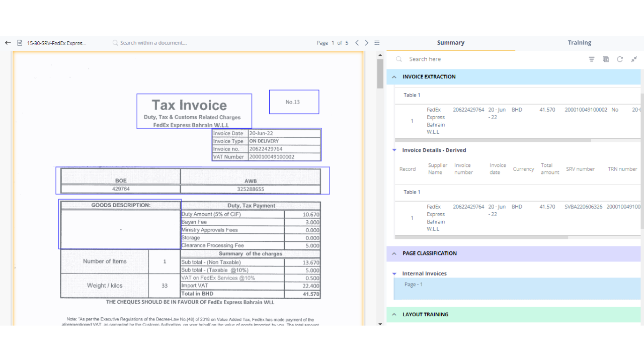Click VAT Number 200010049100002 in document
This screenshot has height=362, width=644.
click(x=272, y=157)
